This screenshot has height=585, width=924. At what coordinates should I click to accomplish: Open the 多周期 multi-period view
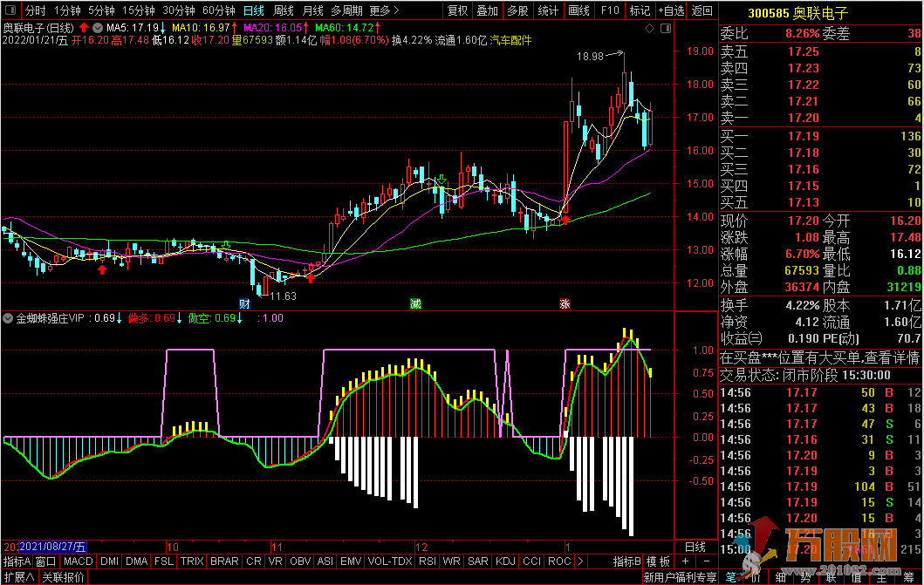click(346, 10)
